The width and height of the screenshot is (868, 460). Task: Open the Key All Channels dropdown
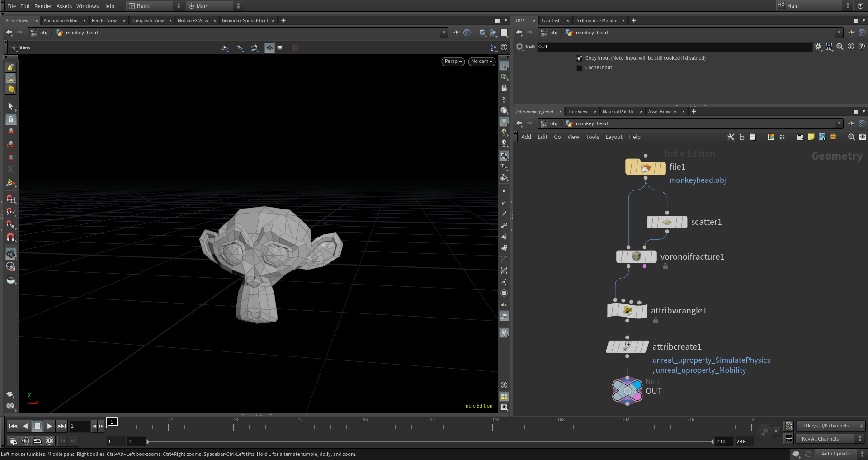(x=830, y=439)
